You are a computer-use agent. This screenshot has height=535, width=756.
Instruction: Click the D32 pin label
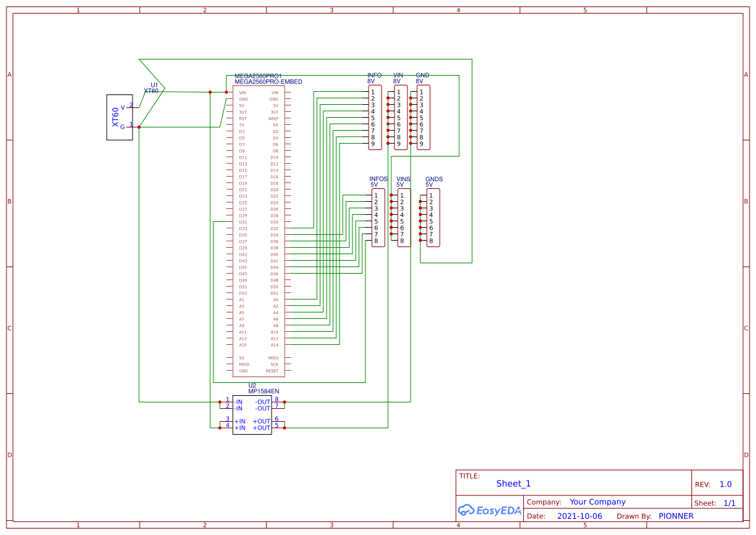274,228
